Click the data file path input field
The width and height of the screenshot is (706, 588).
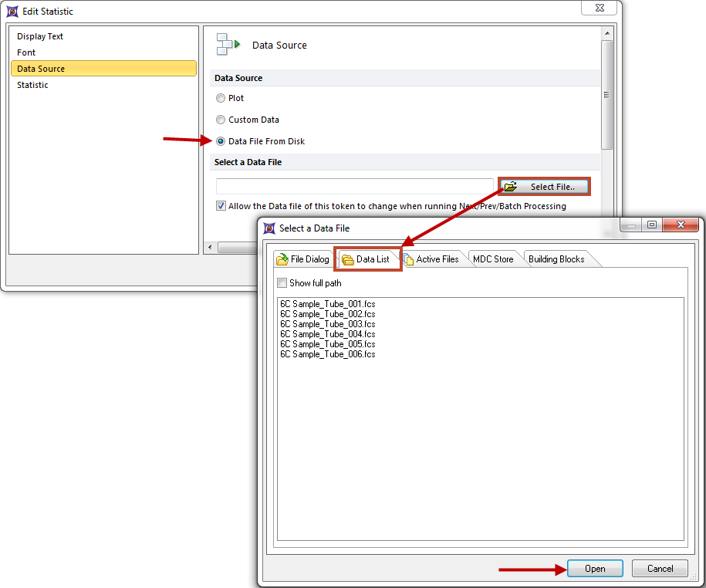(x=354, y=187)
